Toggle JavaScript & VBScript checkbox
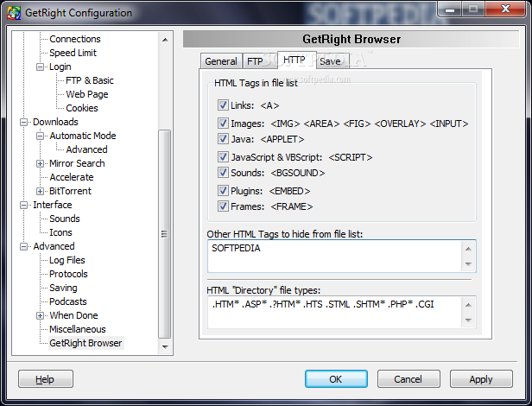Screen dimensions: 532x406 click(223, 157)
